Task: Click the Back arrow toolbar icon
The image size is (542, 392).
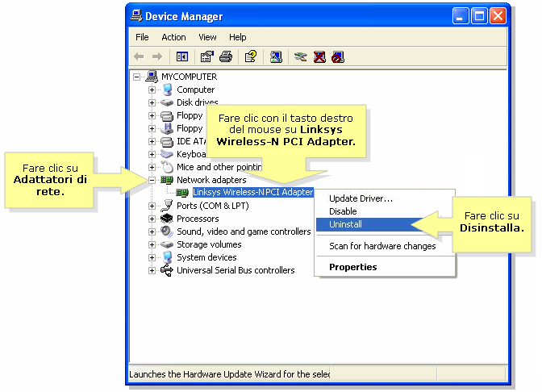Action: tap(139, 56)
